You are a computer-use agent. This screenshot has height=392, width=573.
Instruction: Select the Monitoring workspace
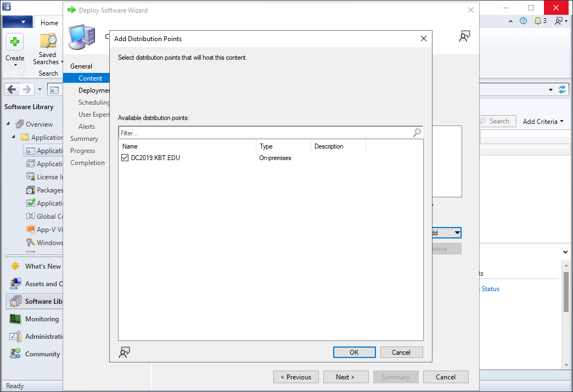(42, 319)
